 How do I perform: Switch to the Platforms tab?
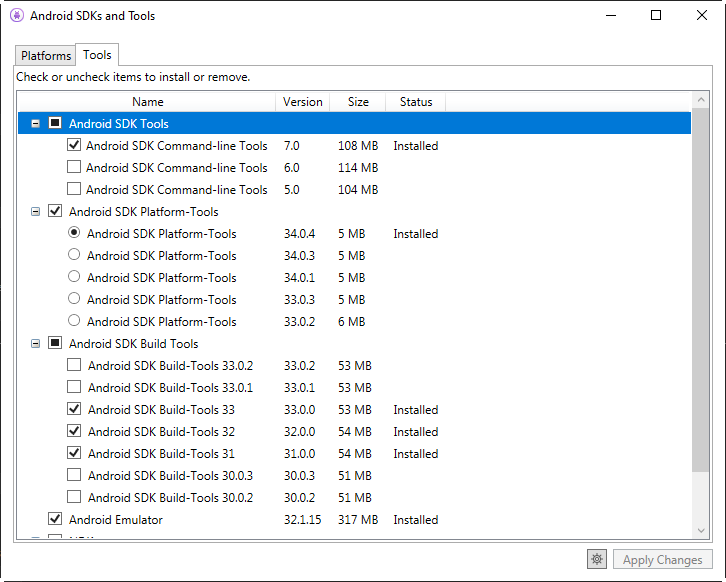(x=46, y=56)
